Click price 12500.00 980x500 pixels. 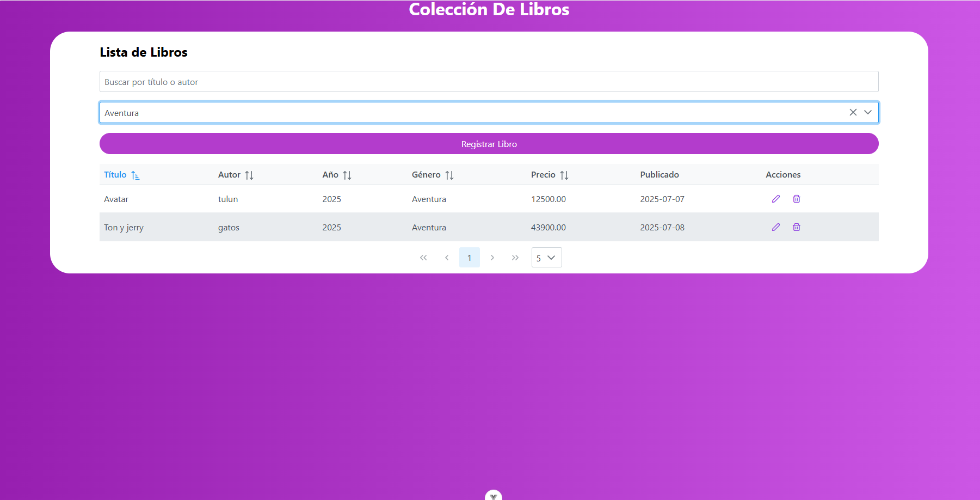point(548,199)
